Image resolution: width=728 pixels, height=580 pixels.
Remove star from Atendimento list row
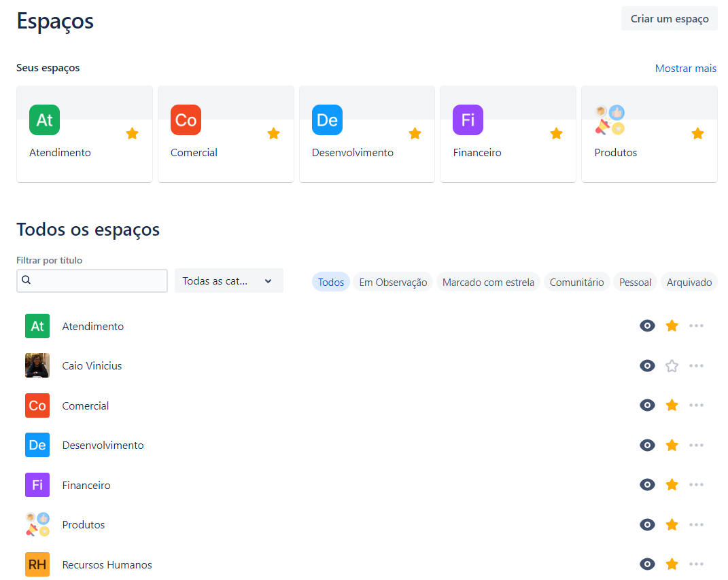coord(672,326)
